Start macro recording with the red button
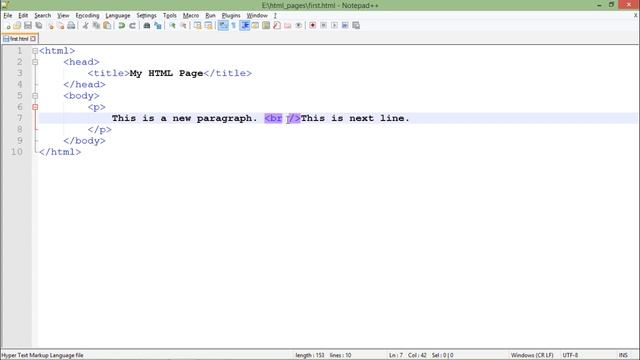This screenshot has height=360, width=640. tap(313, 26)
